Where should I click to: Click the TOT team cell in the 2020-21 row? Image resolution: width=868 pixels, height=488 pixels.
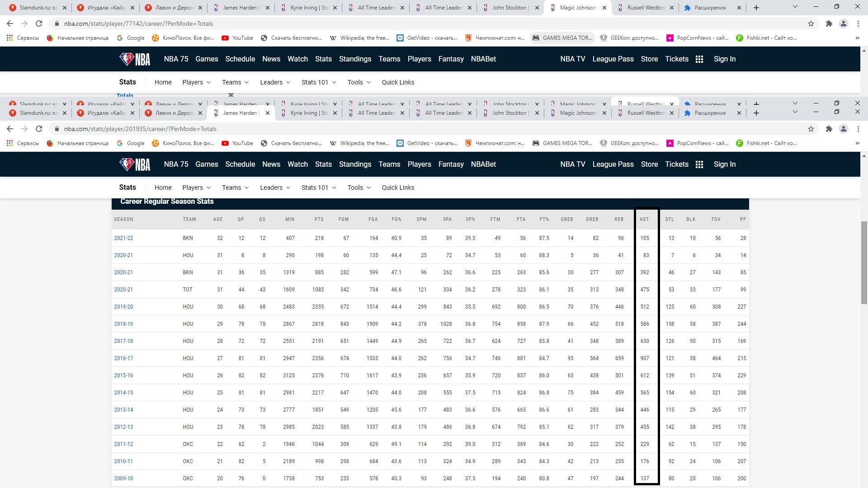(x=188, y=290)
